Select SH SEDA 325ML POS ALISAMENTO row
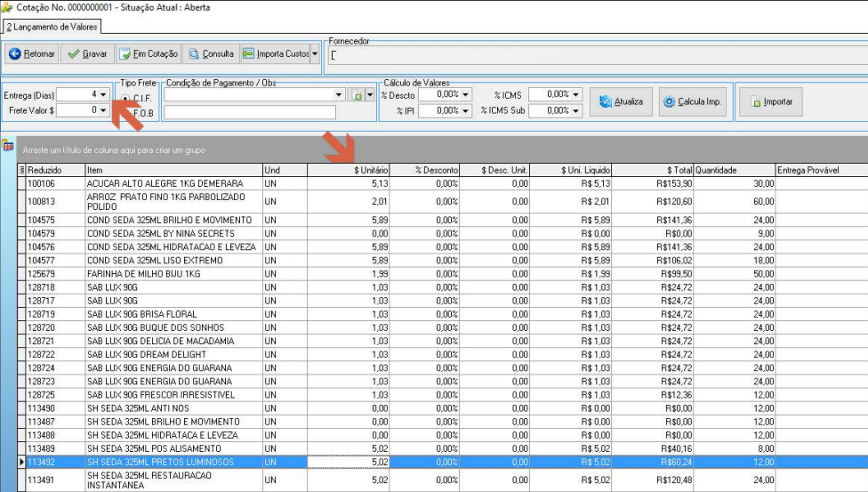This screenshot has width=868, height=492. [x=442, y=448]
